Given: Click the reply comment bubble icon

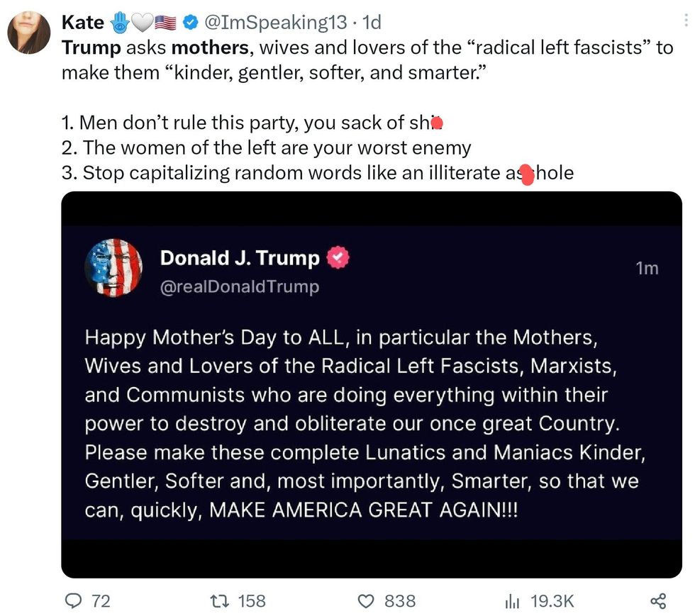Looking at the screenshot, I should click(74, 601).
